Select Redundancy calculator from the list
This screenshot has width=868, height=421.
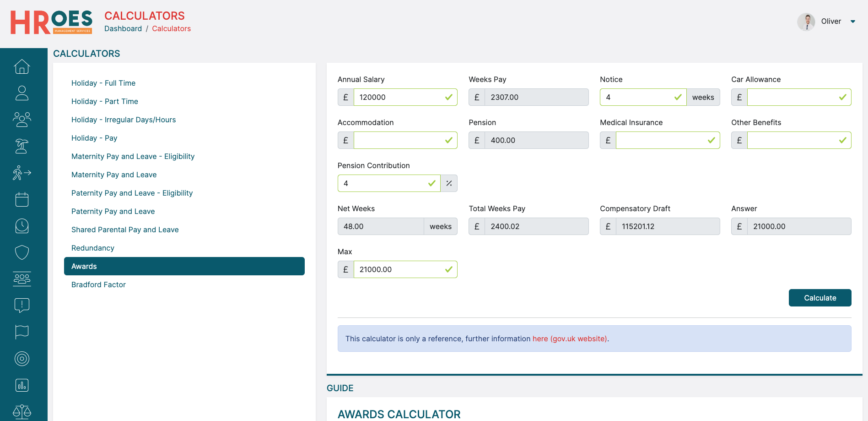pyautogui.click(x=93, y=248)
